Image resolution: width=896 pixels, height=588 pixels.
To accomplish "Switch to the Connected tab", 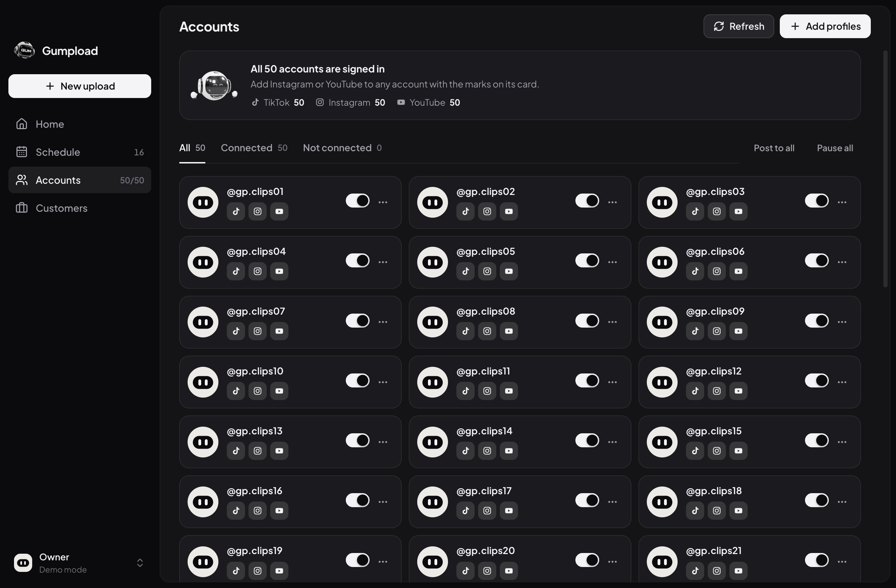I will (254, 148).
